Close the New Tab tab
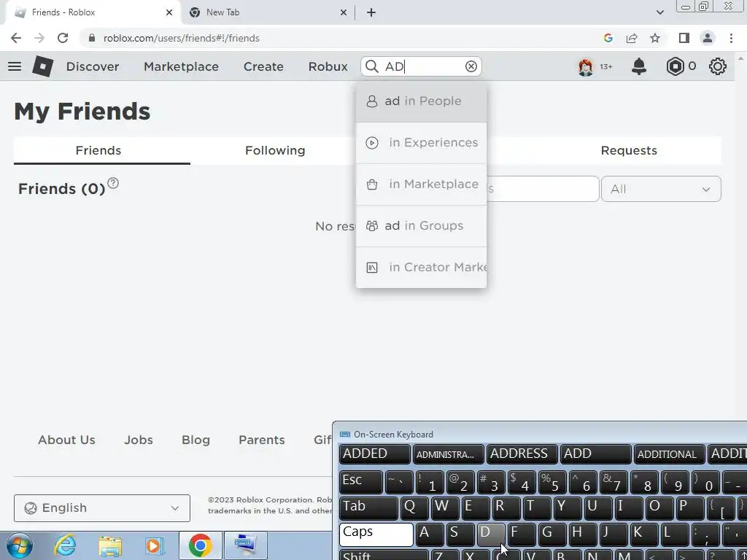747x560 pixels. point(344,13)
